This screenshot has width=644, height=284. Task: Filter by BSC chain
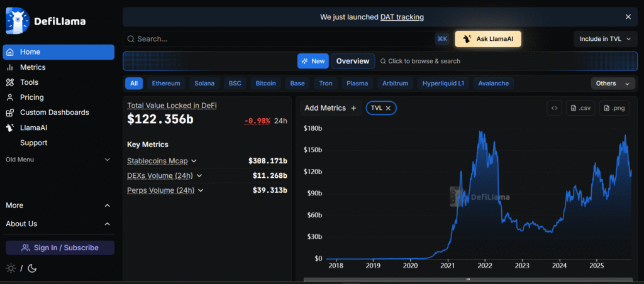click(235, 84)
